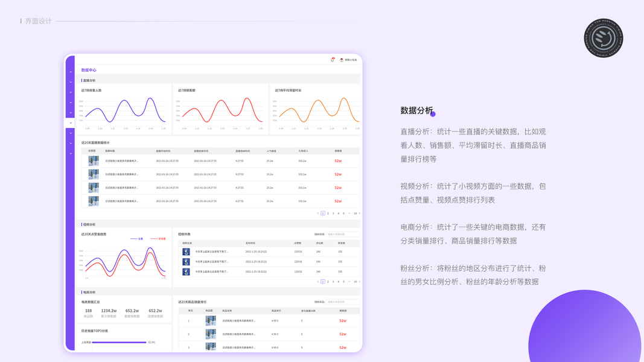The width and height of the screenshot is (644, 362).
Task: Expand the bottommost purple sidebar chevron
Action: pos(71,153)
